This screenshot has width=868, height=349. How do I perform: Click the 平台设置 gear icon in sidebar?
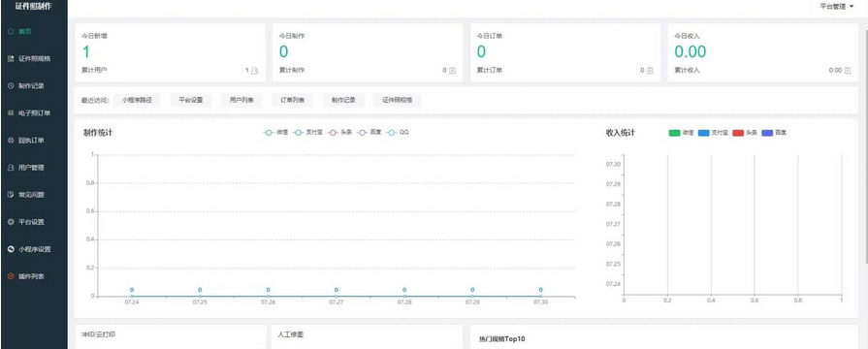11,222
